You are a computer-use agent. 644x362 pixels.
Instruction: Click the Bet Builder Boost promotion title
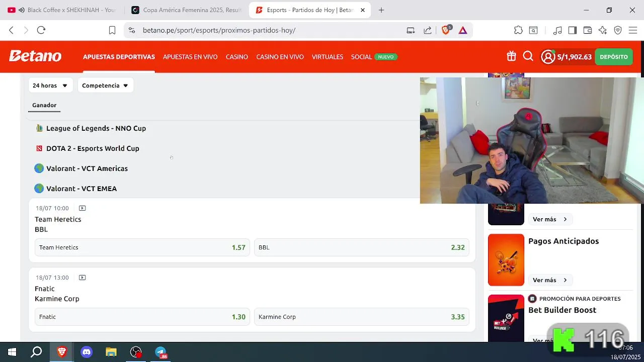[x=562, y=310]
